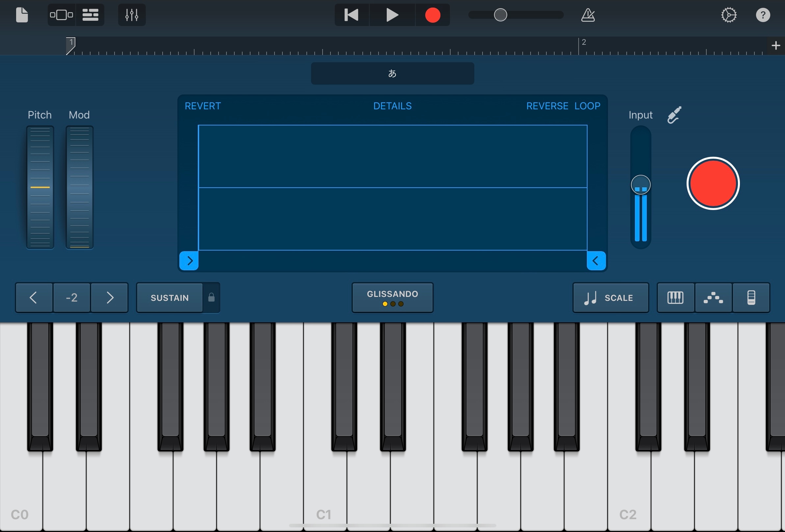Open track controls mixer icon

(132, 15)
